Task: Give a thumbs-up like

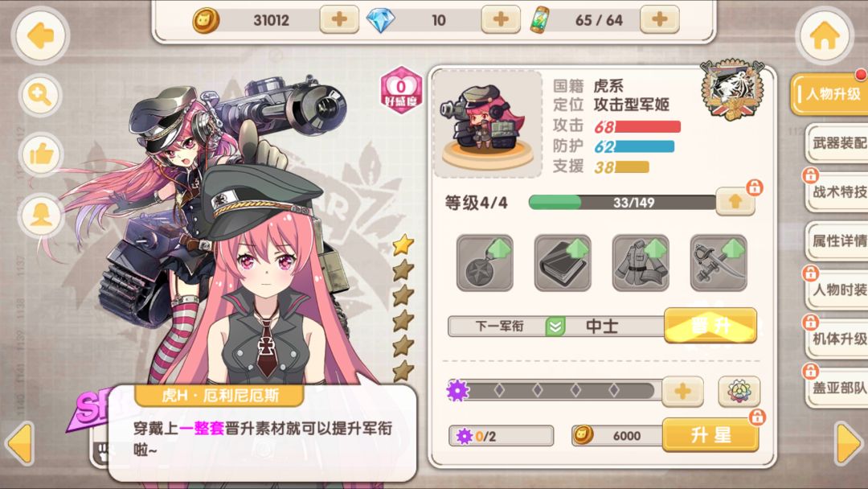Action: pyautogui.click(x=40, y=154)
